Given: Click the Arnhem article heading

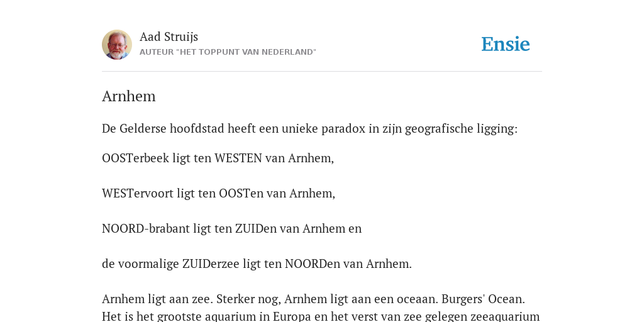Looking at the screenshot, I should pyautogui.click(x=128, y=96).
